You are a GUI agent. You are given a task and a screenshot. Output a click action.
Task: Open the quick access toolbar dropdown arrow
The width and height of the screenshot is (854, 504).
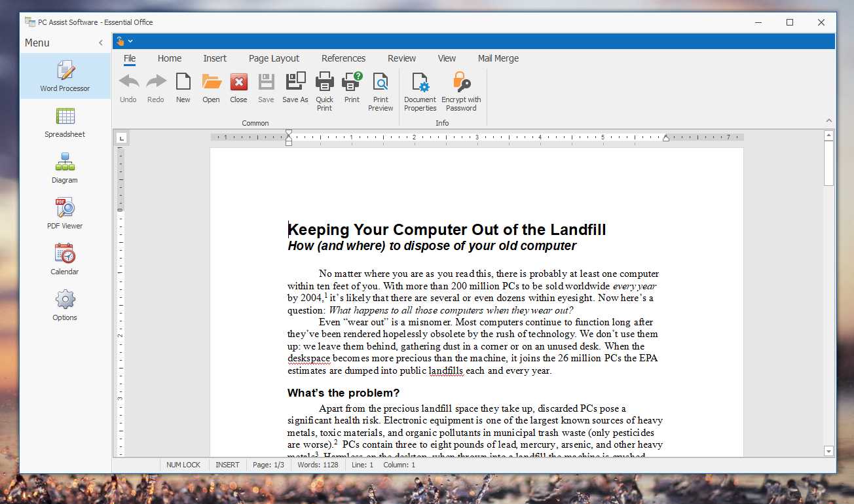click(130, 41)
